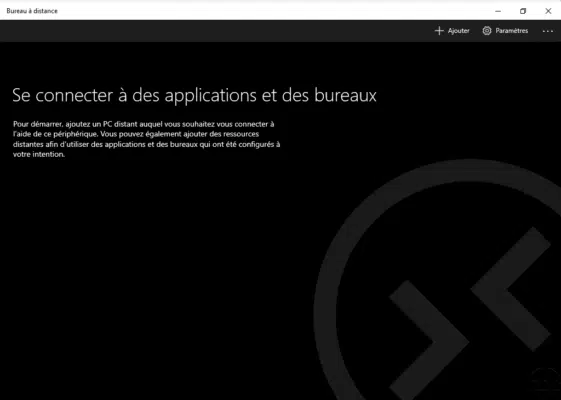Open the three-dots overflow menu
The width and height of the screenshot is (561, 400).
[547, 31]
